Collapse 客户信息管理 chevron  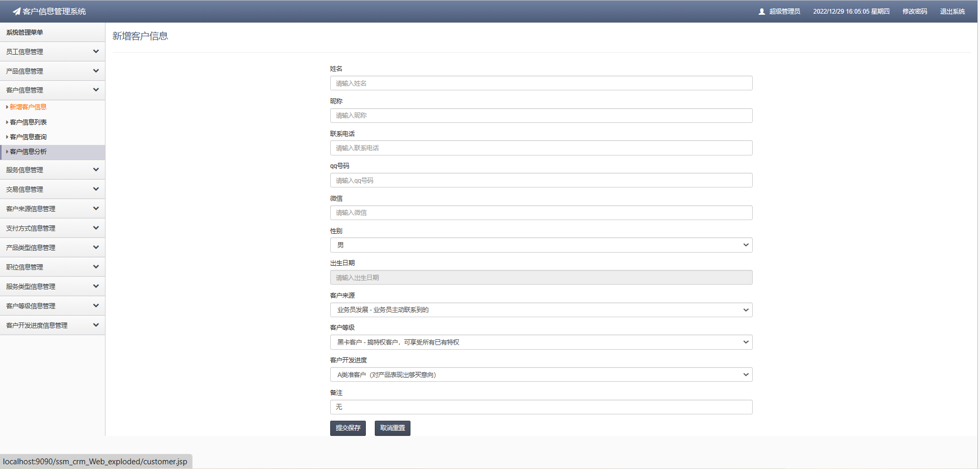tap(96, 90)
